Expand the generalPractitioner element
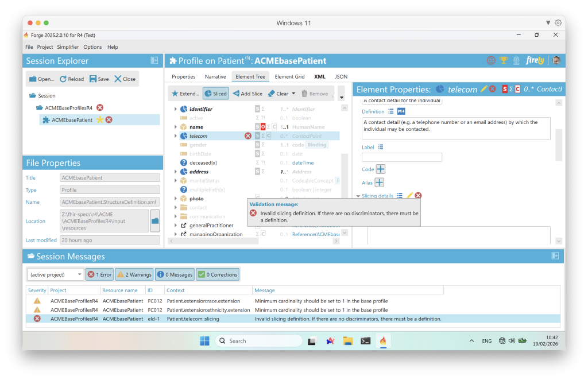The image size is (588, 380). click(176, 225)
